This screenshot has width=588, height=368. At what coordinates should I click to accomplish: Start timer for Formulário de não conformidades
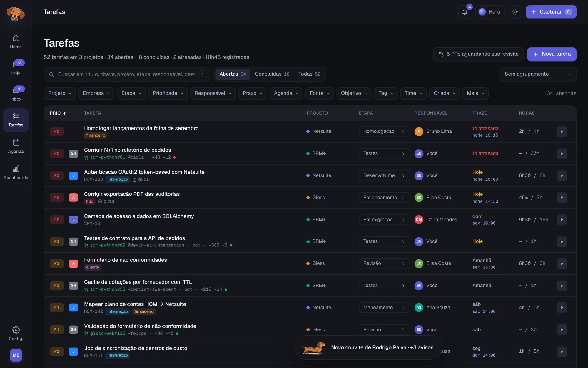(x=562, y=263)
